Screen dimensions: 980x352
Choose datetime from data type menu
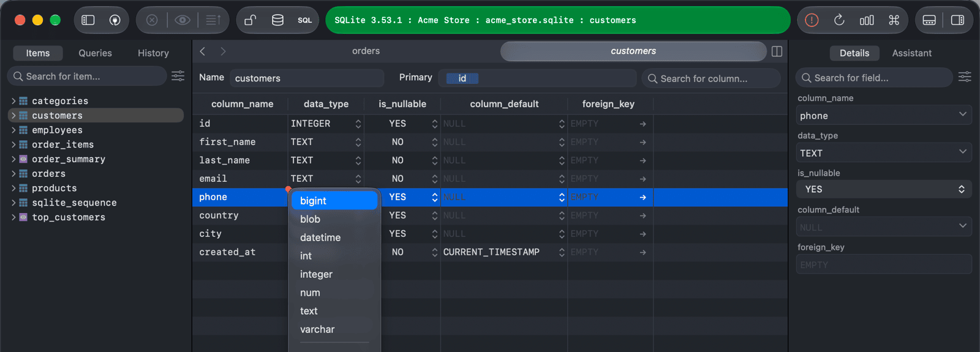334,238
